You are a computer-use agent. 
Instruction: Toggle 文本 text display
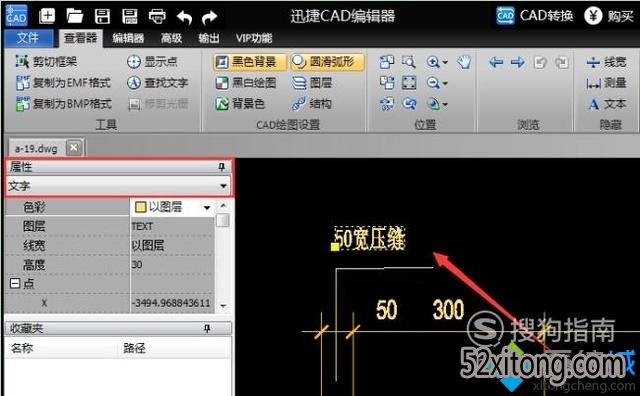point(607,104)
